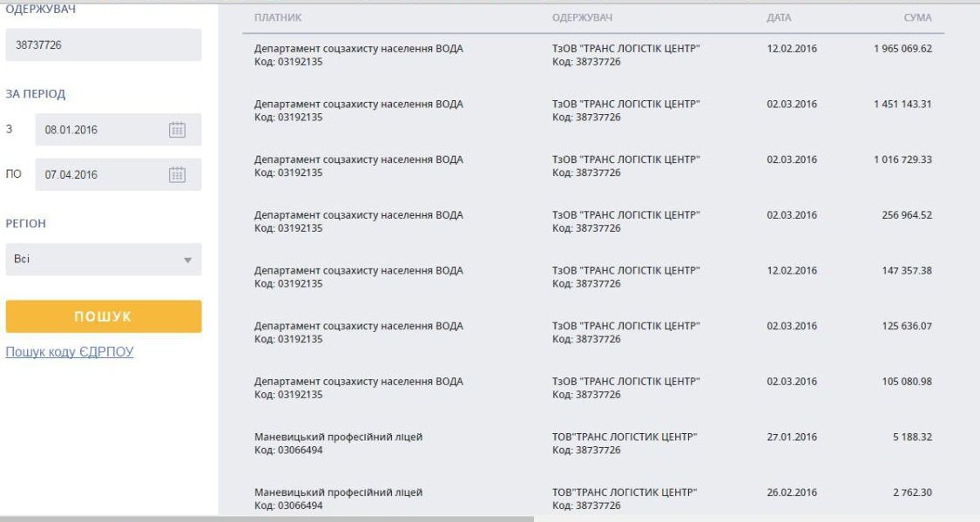The image size is (980, 522).
Task: Select the 27.01.2016 Маневицький ліцей payment row
Action: (592, 444)
